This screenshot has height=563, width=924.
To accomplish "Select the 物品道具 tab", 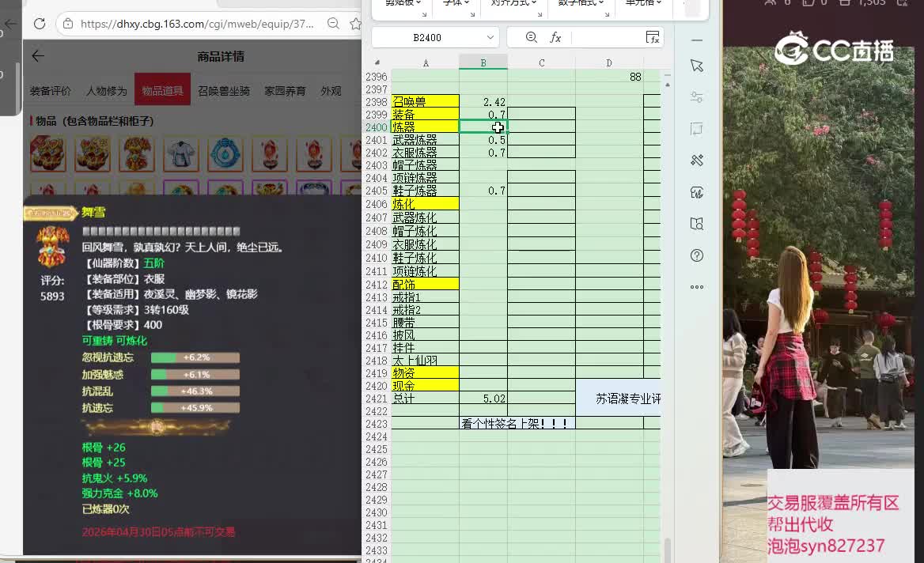I will pos(162,89).
